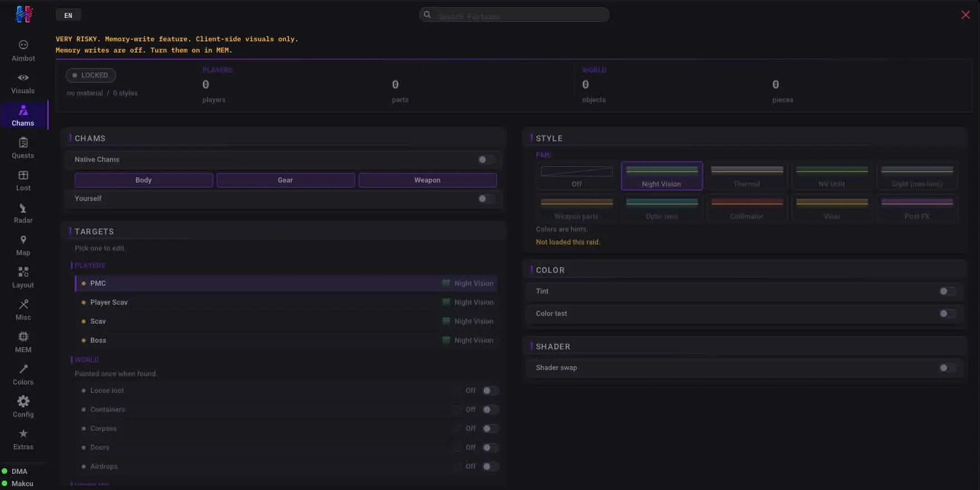Image resolution: width=980 pixels, height=490 pixels.
Task: Enable the Tint toggle
Action: 947,291
